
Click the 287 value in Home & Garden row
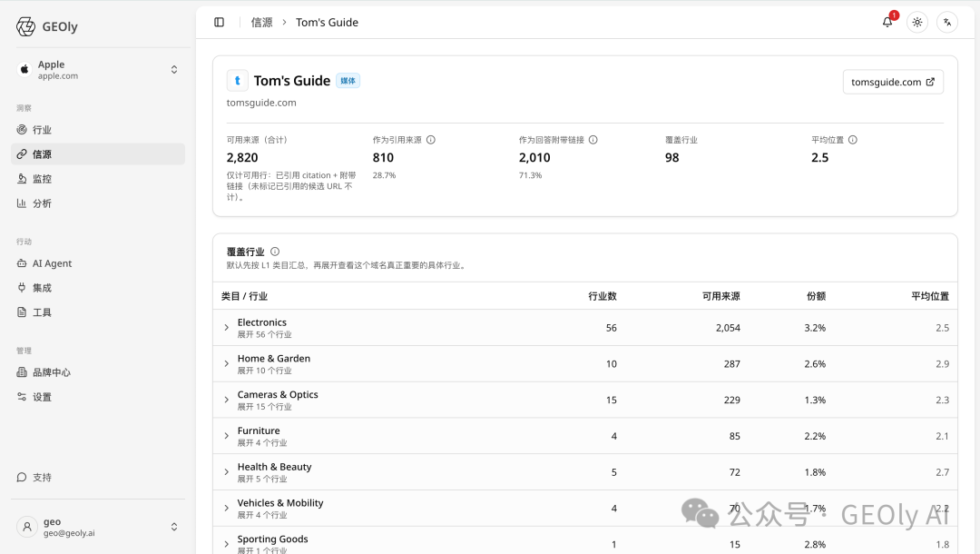(732, 364)
